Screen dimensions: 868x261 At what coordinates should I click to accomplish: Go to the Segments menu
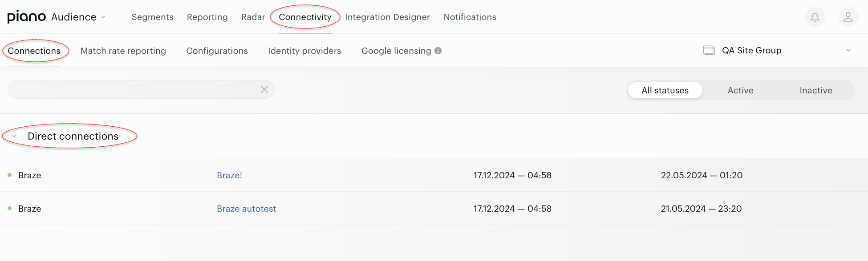152,17
